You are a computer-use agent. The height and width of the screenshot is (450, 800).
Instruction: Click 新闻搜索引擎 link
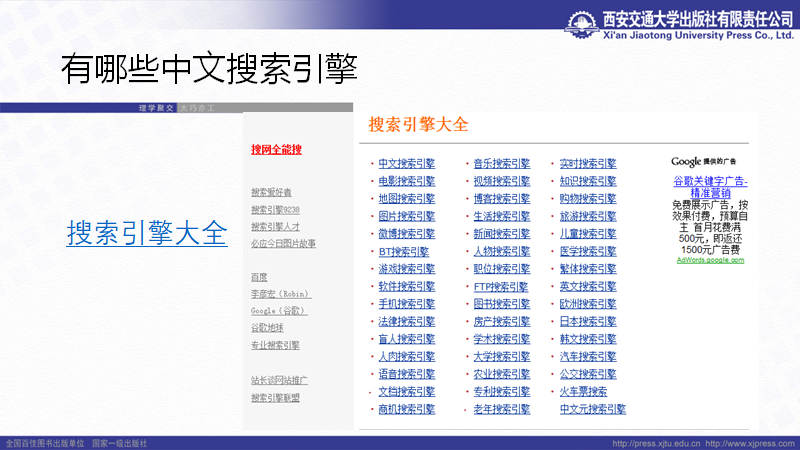click(502, 234)
